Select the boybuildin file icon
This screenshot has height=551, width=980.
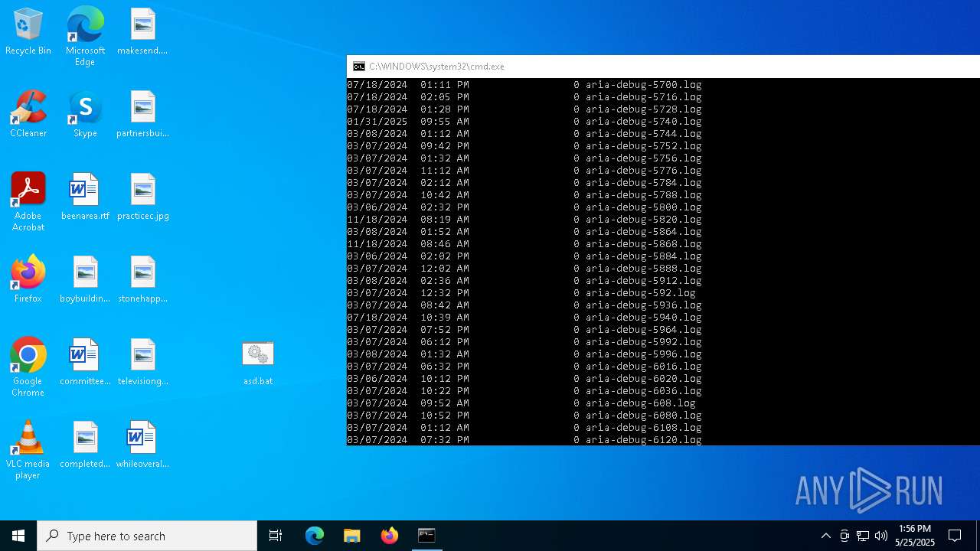click(85, 280)
